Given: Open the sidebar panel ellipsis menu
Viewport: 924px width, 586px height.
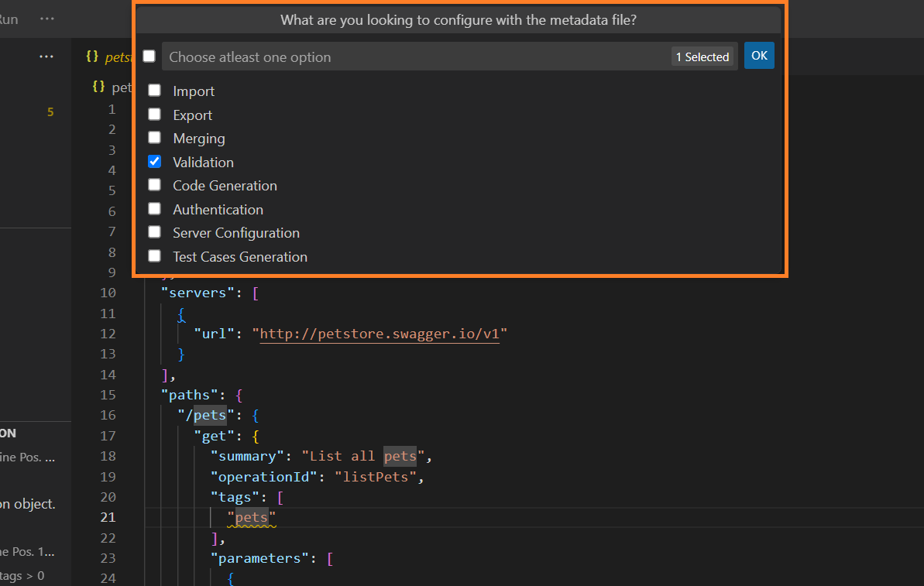Looking at the screenshot, I should pyautogui.click(x=46, y=57).
